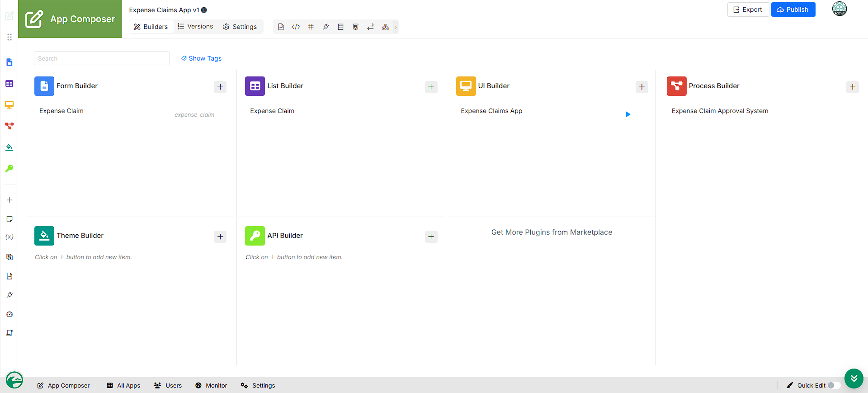Viewport: 868px width, 393px height.
Task: Add new item to API Builder
Action: (x=431, y=237)
